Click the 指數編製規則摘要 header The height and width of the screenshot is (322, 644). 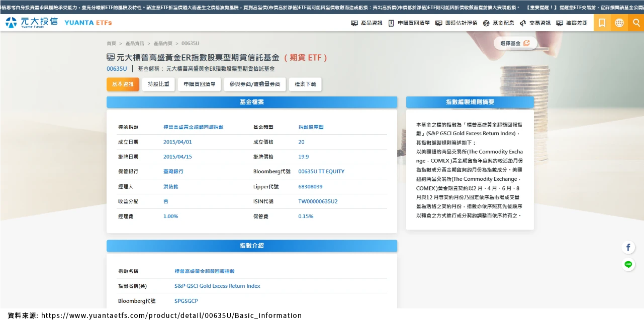470,102
